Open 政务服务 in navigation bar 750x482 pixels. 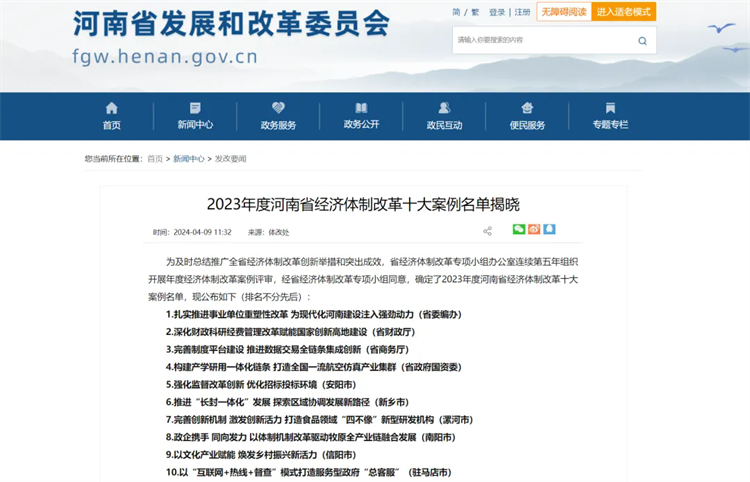pos(278,116)
